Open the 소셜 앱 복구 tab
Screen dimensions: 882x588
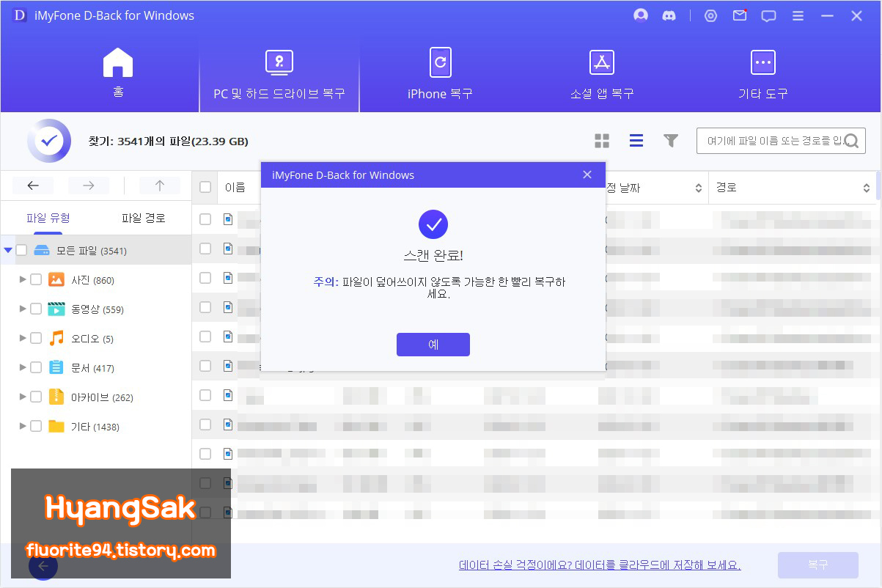click(602, 73)
